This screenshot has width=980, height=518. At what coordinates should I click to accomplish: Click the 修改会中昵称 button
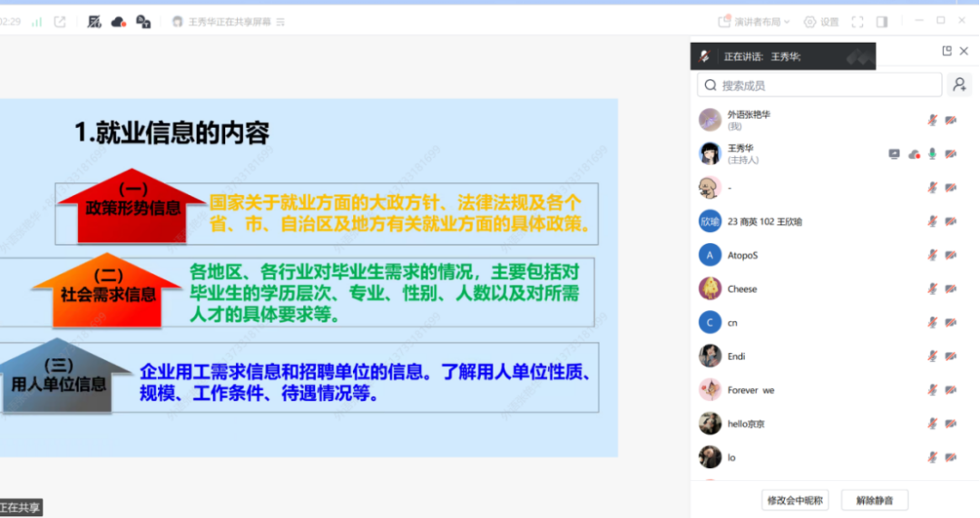tap(795, 500)
